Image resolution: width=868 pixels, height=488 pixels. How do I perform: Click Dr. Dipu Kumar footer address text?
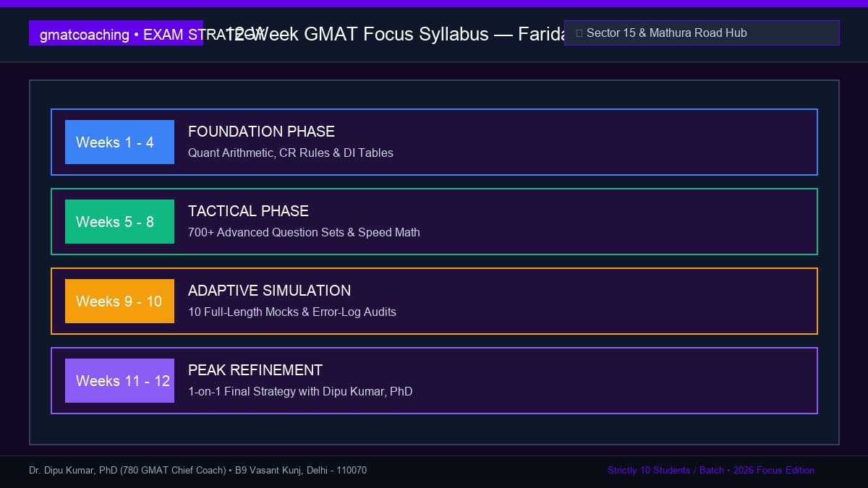coord(197,471)
